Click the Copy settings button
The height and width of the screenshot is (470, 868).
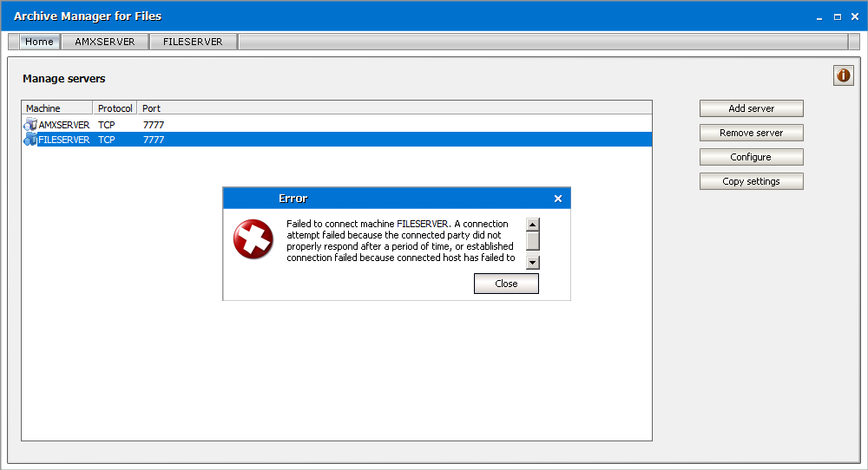[751, 181]
